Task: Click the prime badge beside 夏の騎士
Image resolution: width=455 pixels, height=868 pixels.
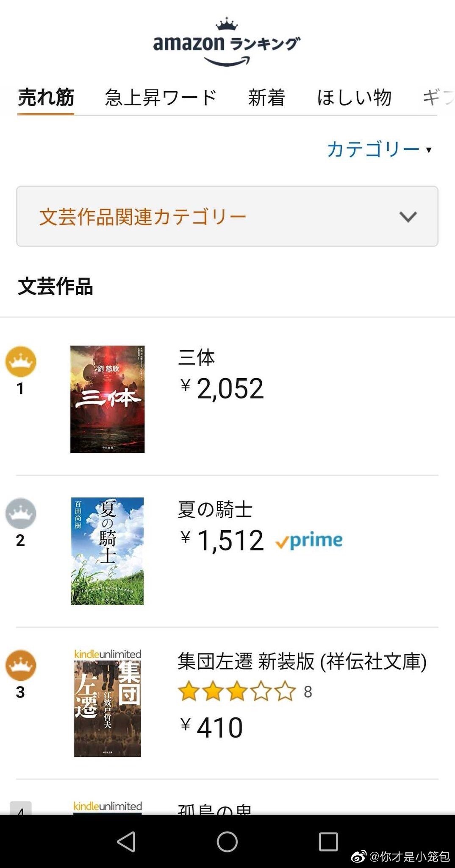Action: pos(309,541)
